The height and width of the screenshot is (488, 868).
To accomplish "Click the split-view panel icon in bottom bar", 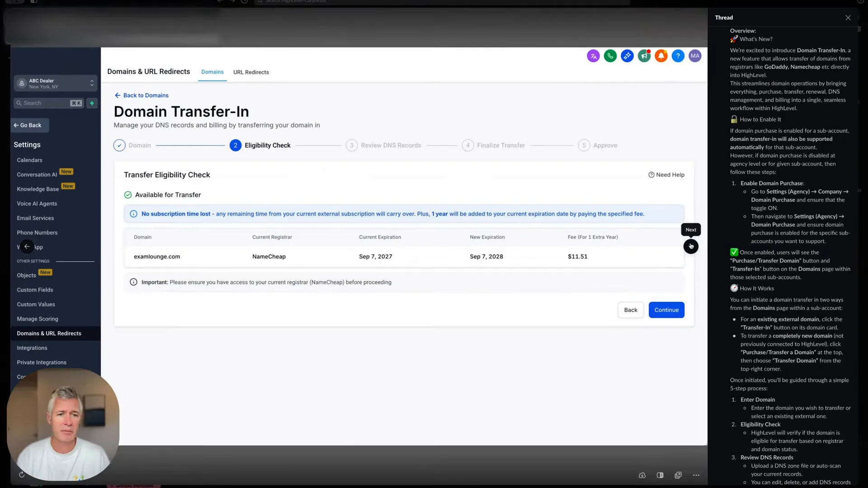I will [660, 475].
